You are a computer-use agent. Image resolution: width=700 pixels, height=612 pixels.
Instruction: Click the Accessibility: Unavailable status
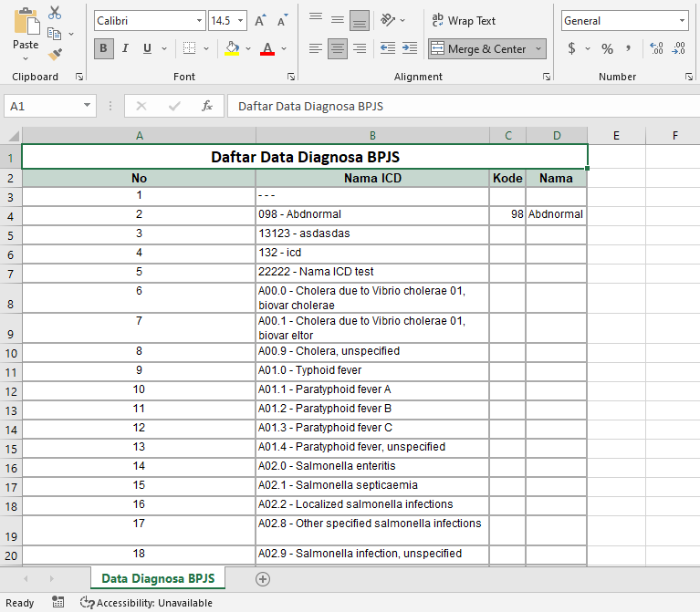click(x=146, y=603)
